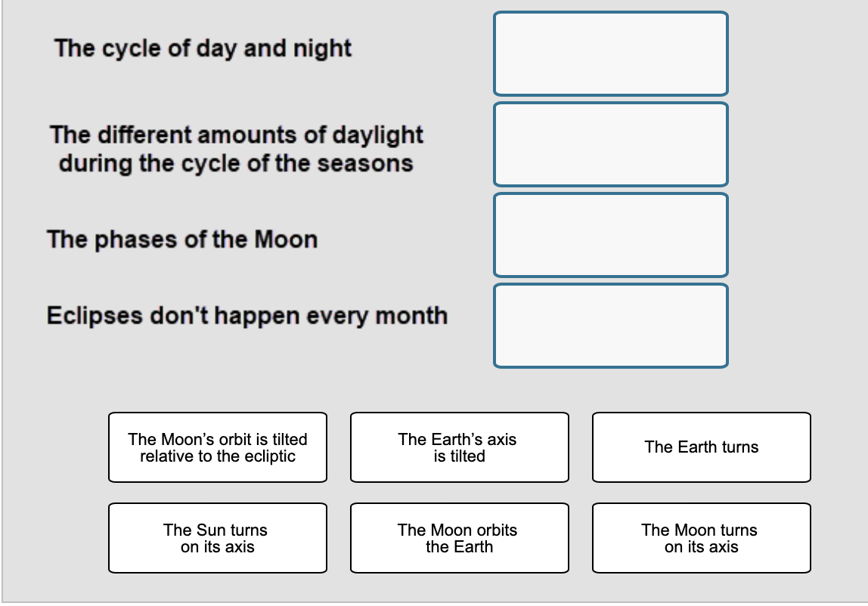Select the rightmost card in the bottom row
This screenshot has width=868, height=606.
[x=701, y=538]
